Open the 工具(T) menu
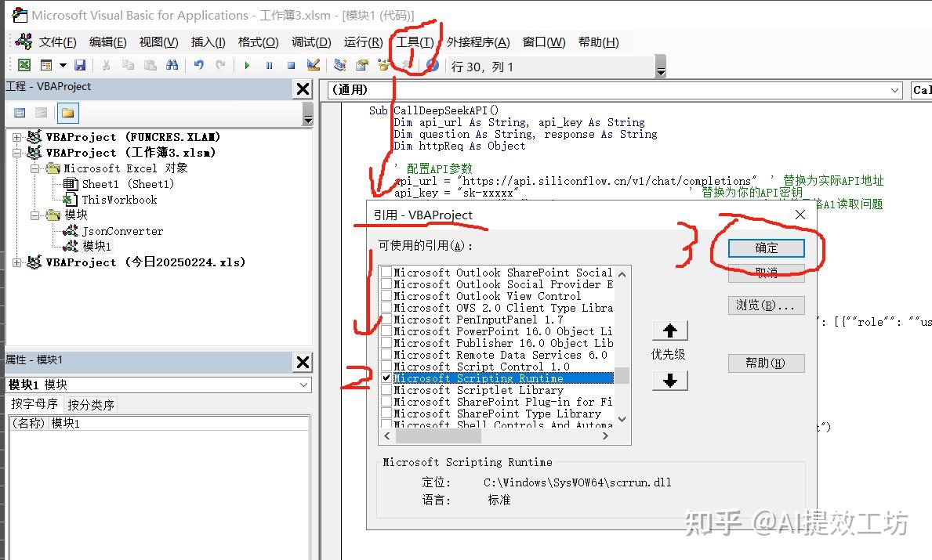 click(x=415, y=42)
